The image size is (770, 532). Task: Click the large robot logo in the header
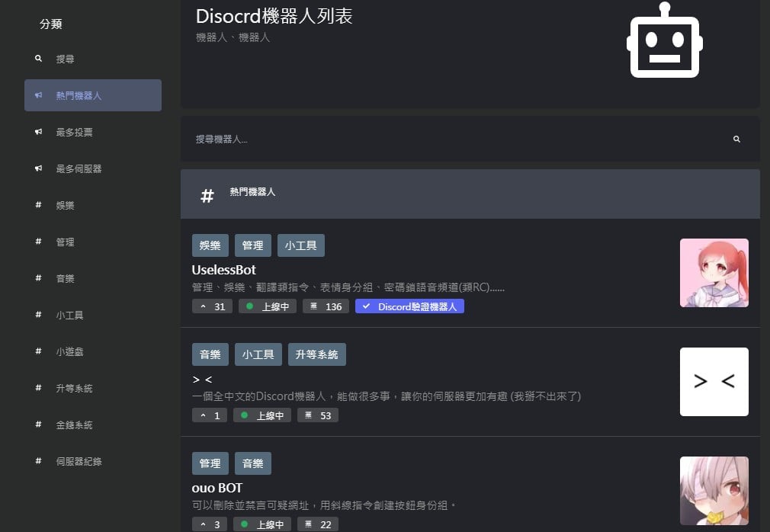[x=665, y=40]
